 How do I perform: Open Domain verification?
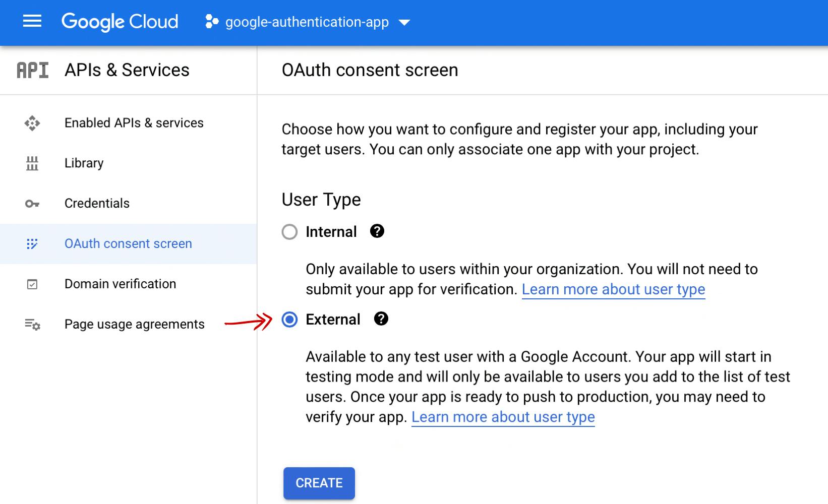coord(129,284)
